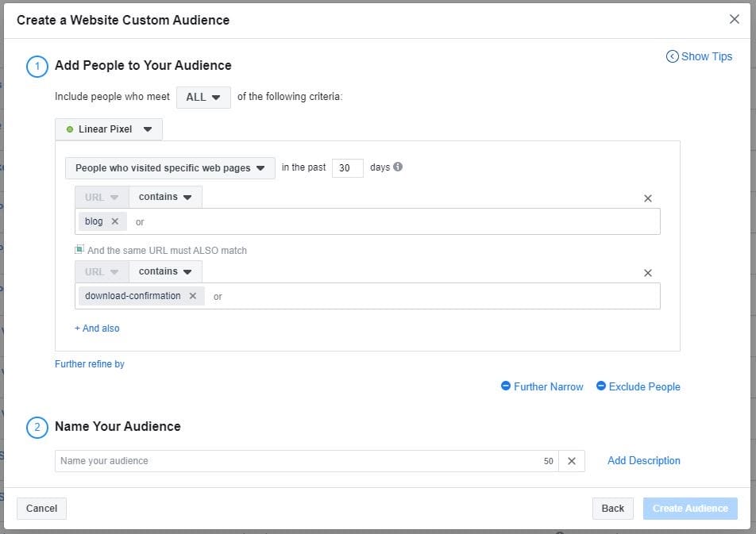Click the Further Narrow option
756x534 pixels.
pos(542,386)
